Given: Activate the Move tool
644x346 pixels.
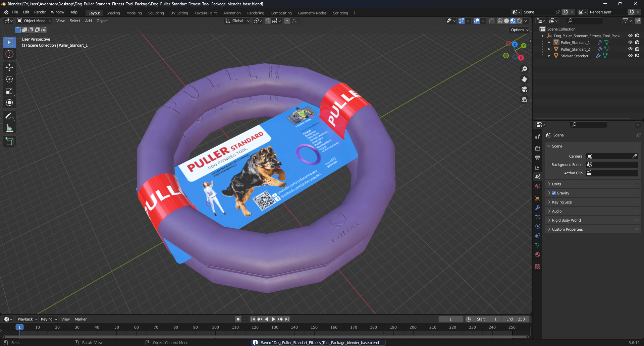Looking at the screenshot, I should pyautogui.click(x=9, y=67).
